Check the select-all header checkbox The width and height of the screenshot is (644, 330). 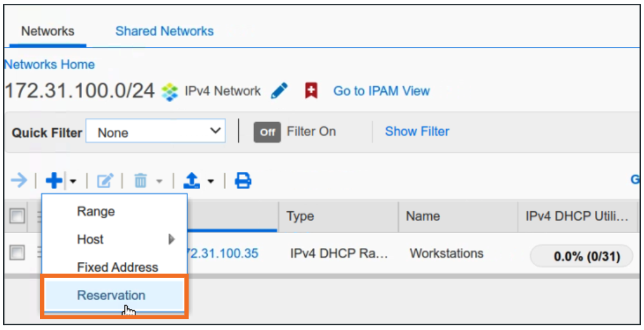point(17,216)
